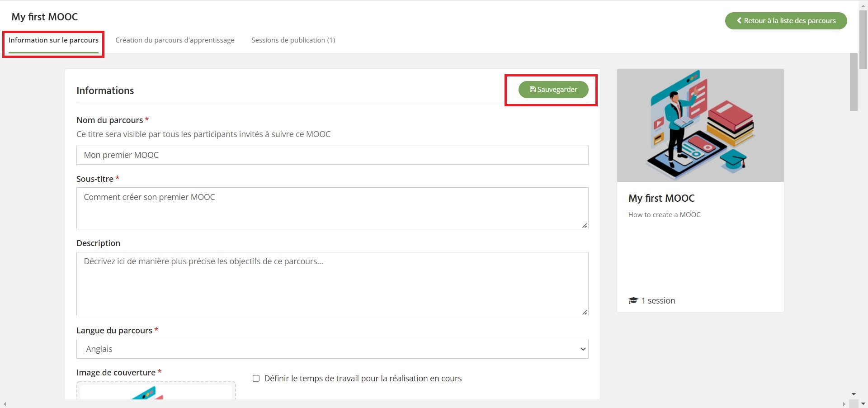The width and height of the screenshot is (868, 408).
Task: Click the graduation cap session icon
Action: pyautogui.click(x=633, y=301)
